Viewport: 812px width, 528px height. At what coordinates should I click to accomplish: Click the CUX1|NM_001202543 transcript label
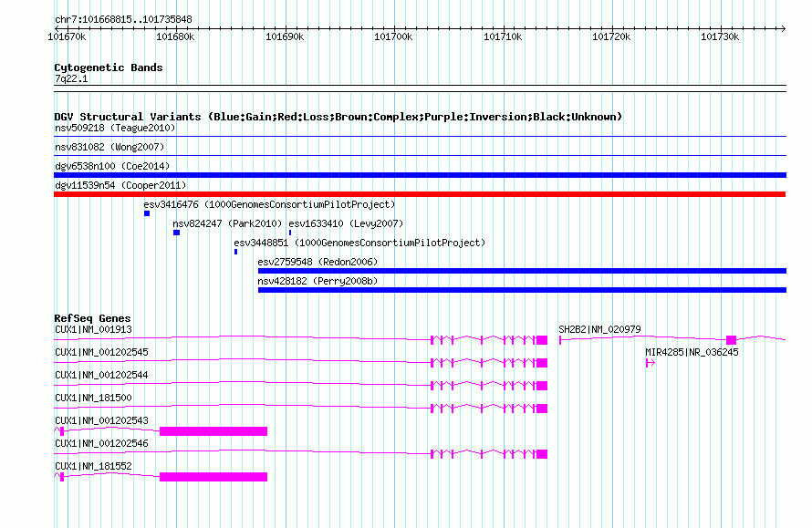(101, 420)
